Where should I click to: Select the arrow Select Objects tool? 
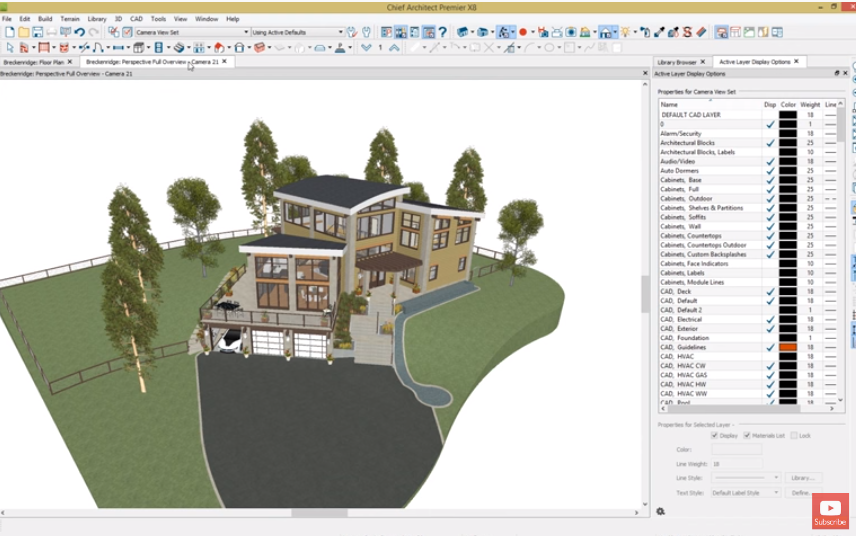[x=10, y=47]
